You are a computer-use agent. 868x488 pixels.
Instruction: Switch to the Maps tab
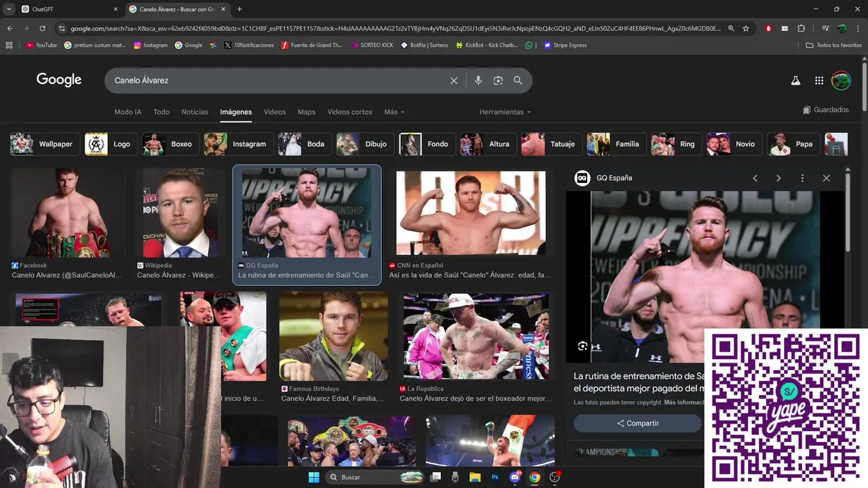pyautogui.click(x=307, y=112)
